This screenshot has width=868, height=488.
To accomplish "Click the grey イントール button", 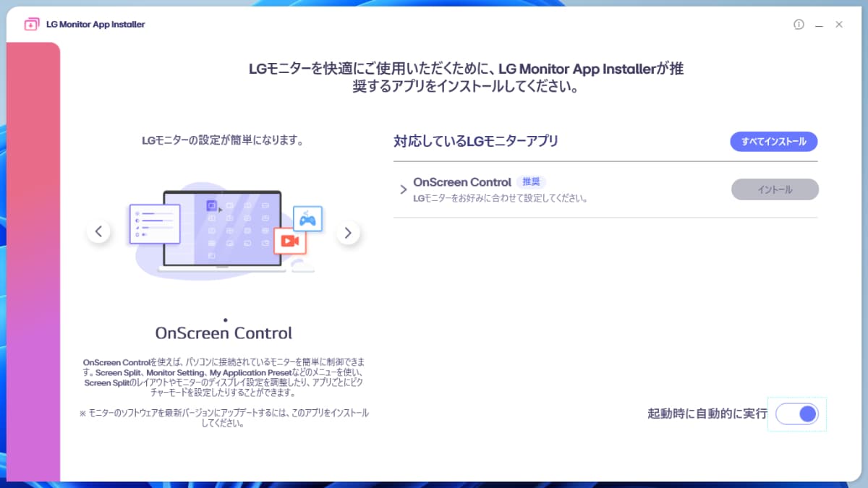I will pos(775,189).
